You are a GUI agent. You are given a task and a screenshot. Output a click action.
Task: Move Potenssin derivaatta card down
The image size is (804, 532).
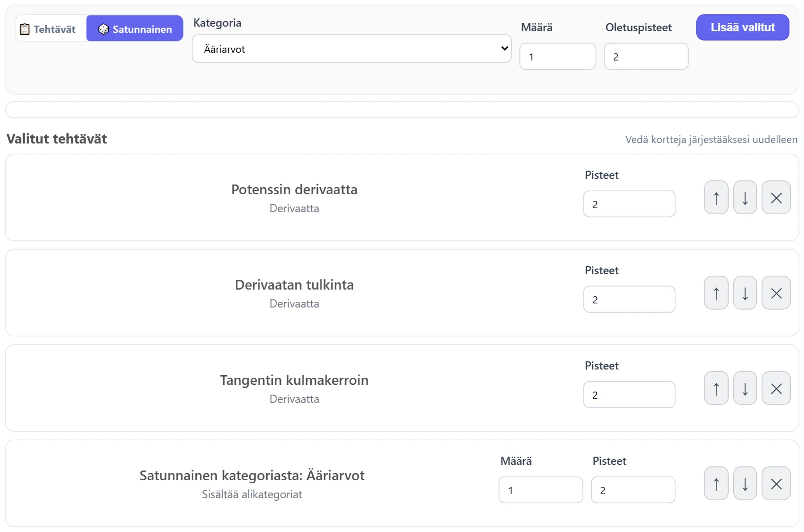(x=745, y=197)
